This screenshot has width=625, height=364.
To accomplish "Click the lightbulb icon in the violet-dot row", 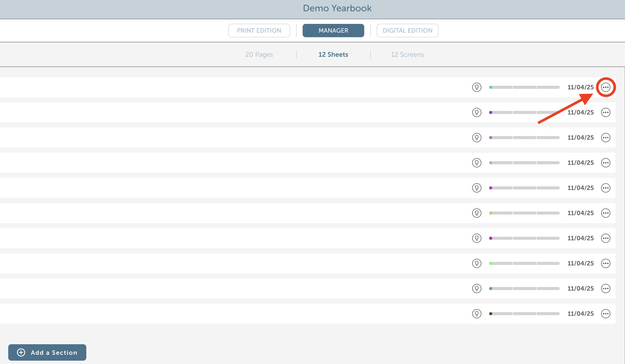I will point(477,112).
